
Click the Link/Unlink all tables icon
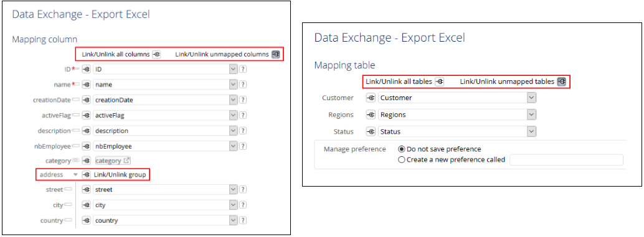(439, 81)
